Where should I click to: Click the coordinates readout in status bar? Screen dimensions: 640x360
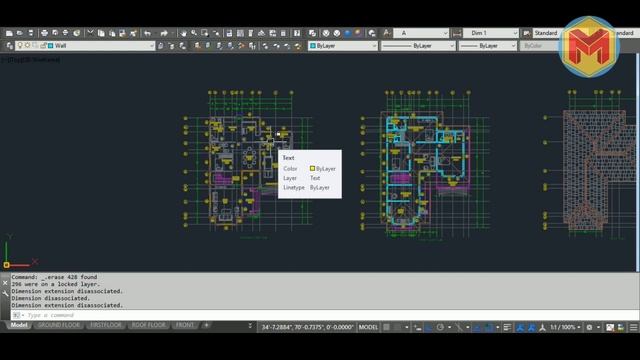[307, 327]
